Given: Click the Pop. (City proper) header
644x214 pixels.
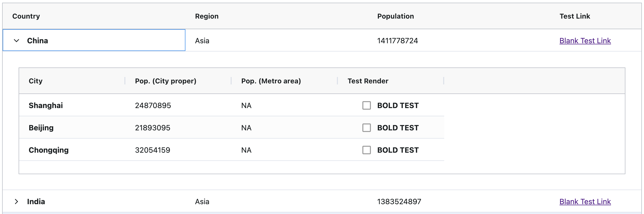Looking at the screenshot, I should (x=166, y=81).
